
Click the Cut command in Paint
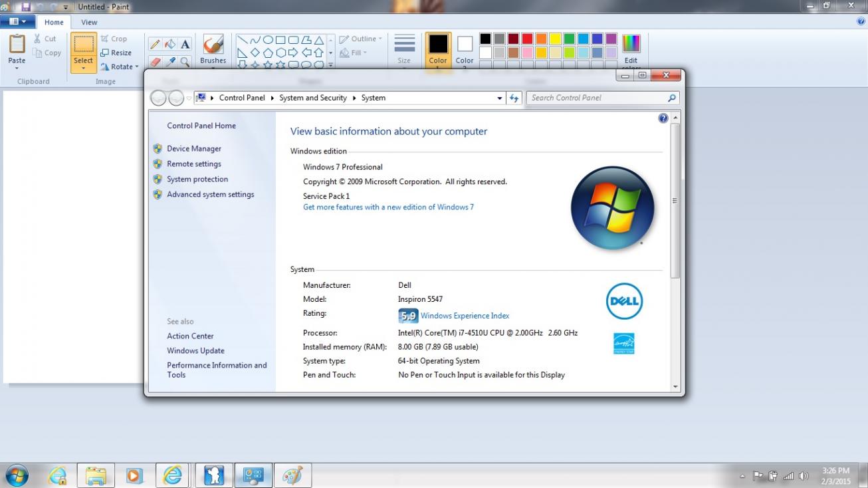(45, 39)
